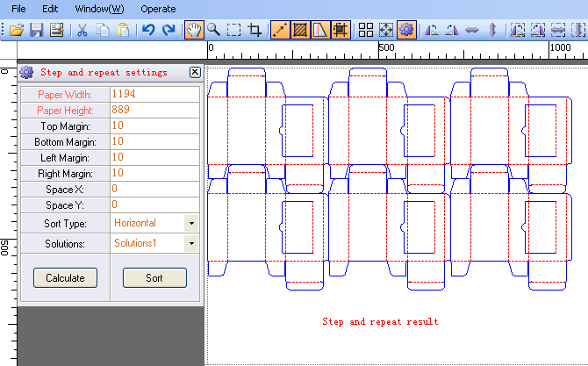Open the Edit menu
This screenshot has width=588, height=366.
pyautogui.click(x=50, y=9)
